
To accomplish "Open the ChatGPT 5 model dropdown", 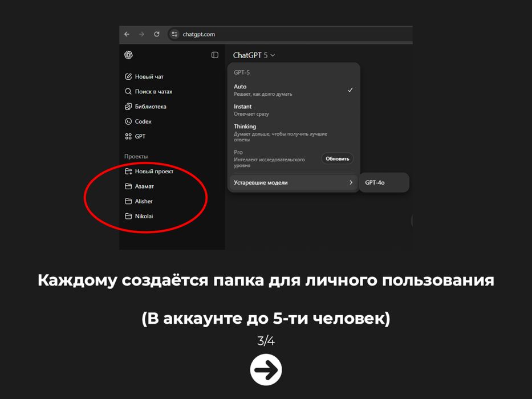I will (x=254, y=55).
